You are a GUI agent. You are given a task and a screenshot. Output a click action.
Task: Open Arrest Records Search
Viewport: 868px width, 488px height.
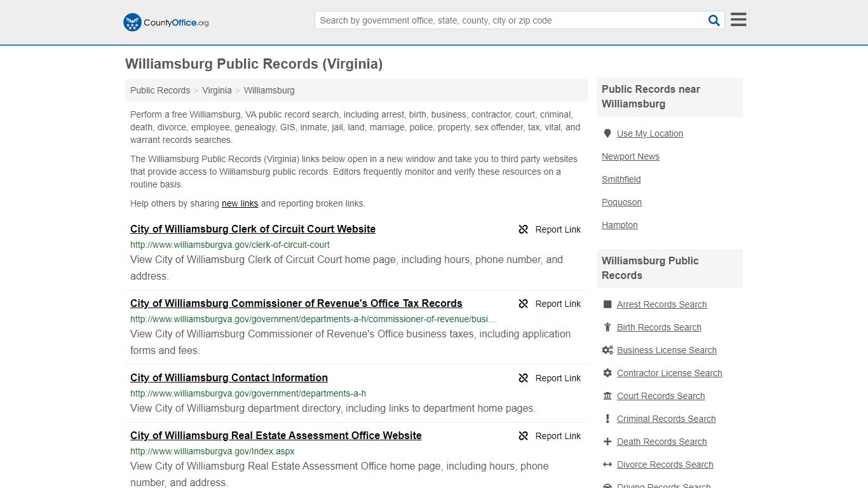[x=661, y=304]
